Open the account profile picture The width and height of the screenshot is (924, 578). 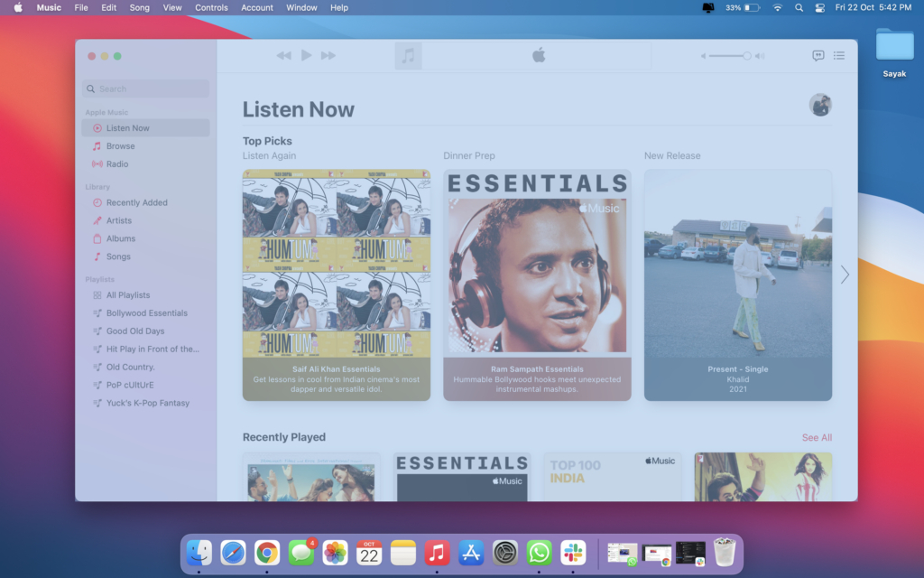tap(819, 105)
